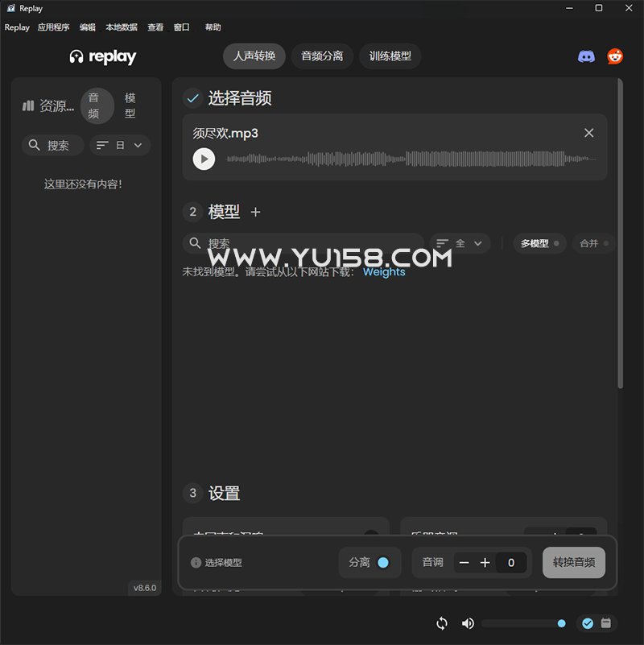Image resolution: width=644 pixels, height=645 pixels.
Task: Open the add model plus icon
Action: pyautogui.click(x=255, y=212)
